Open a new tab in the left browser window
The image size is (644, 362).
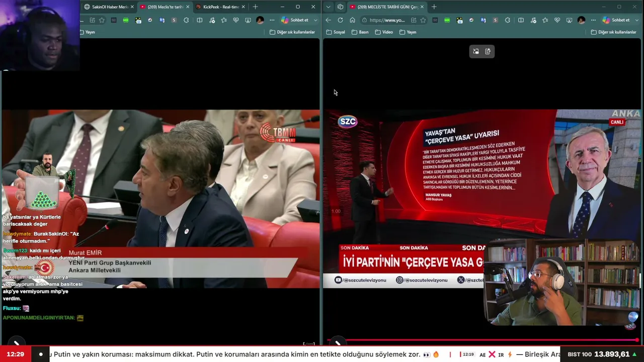(x=255, y=7)
